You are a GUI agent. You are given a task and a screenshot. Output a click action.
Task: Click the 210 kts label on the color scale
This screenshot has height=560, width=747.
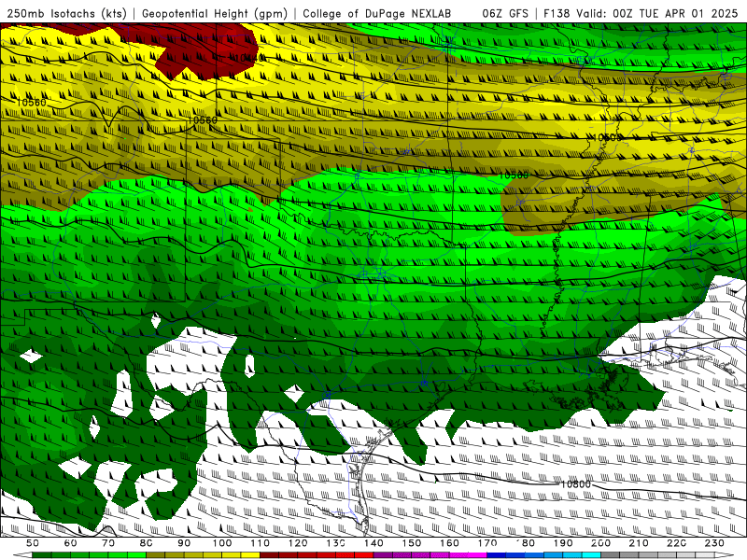639,543
